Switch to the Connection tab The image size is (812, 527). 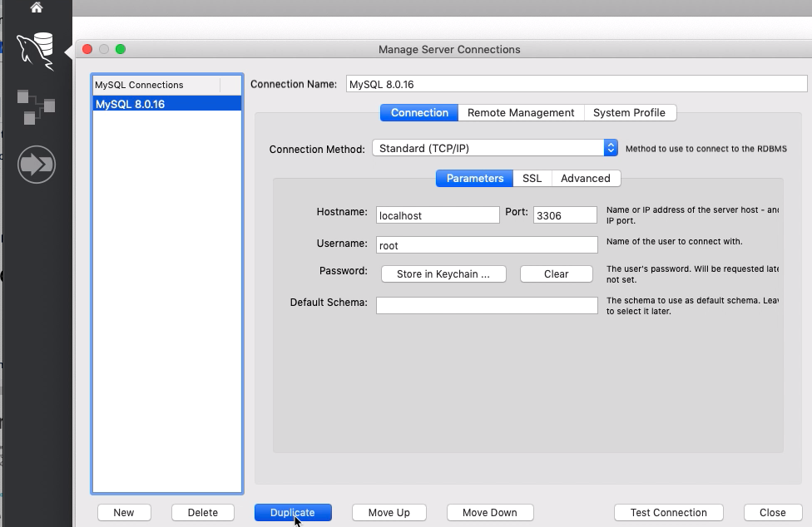tap(419, 113)
